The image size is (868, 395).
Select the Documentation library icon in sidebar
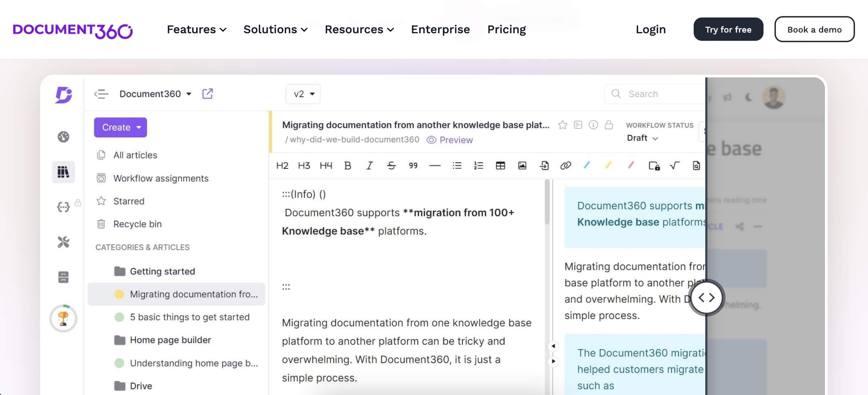point(63,172)
